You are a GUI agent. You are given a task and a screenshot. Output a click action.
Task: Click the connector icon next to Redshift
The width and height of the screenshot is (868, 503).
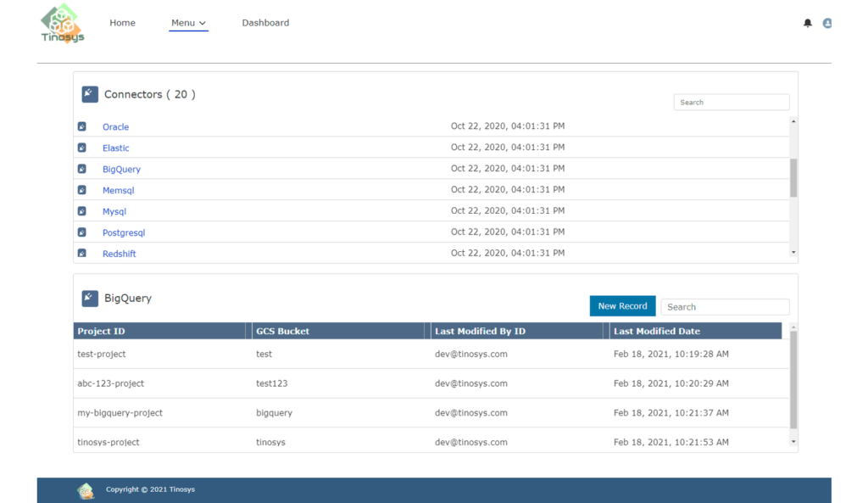click(x=82, y=253)
